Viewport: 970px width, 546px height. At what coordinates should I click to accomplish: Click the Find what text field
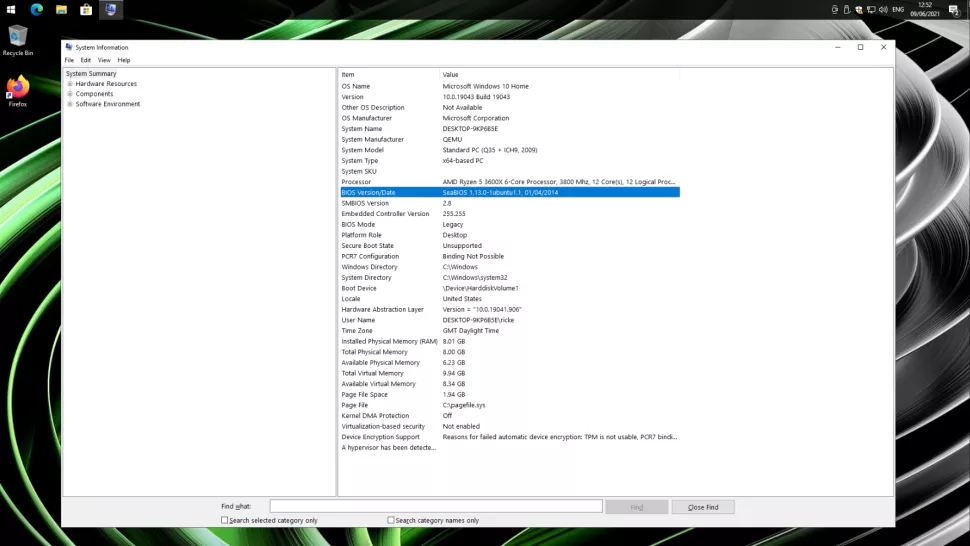pos(435,507)
